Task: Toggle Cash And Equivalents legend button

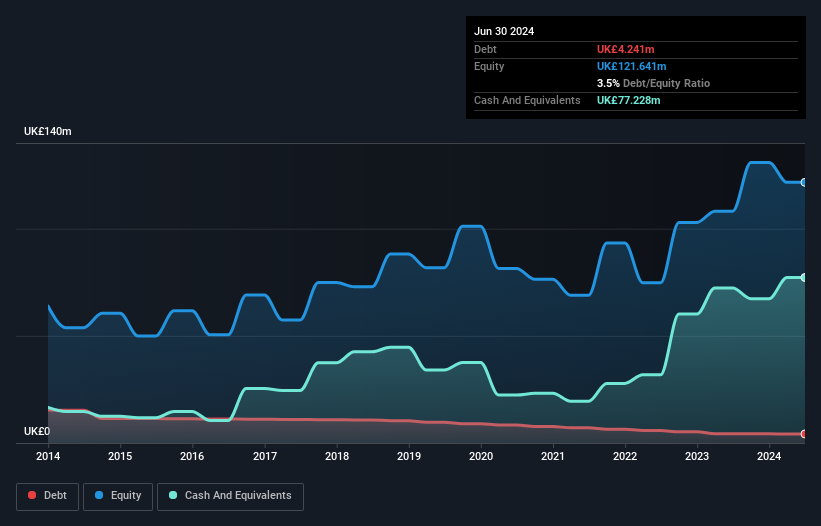Action: pos(230,496)
